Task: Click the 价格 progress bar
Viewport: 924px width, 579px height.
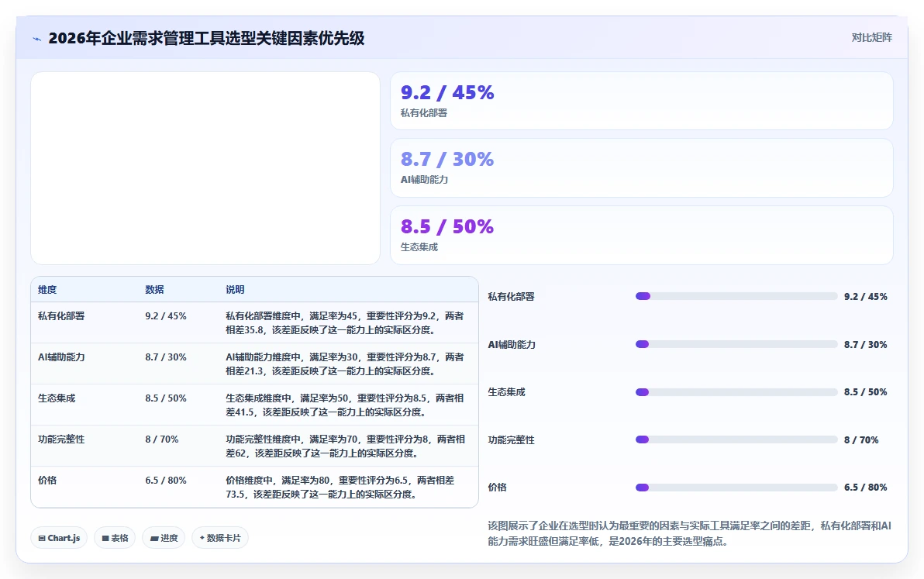Action: 736,487
